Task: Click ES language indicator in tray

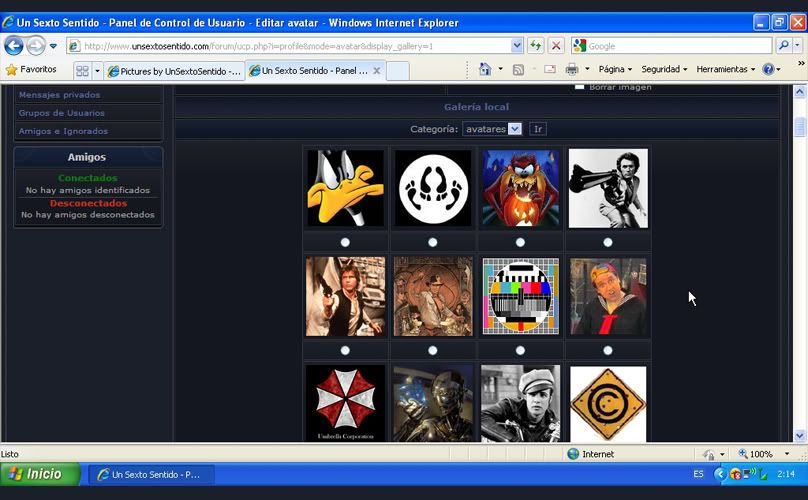Action: [x=698, y=474]
